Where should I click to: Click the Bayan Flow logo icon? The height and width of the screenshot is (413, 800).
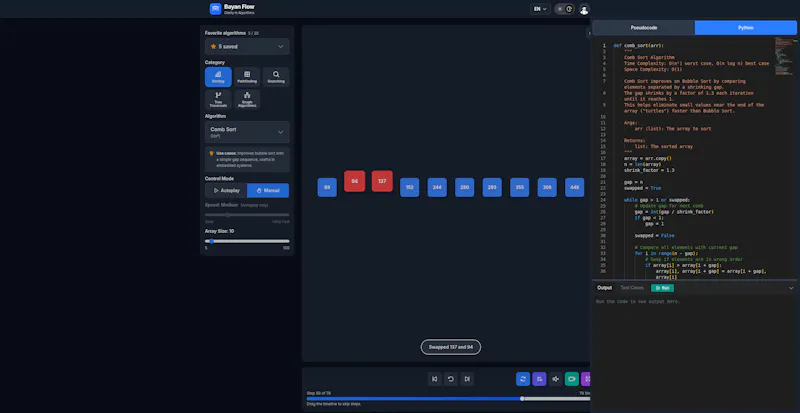click(x=215, y=9)
